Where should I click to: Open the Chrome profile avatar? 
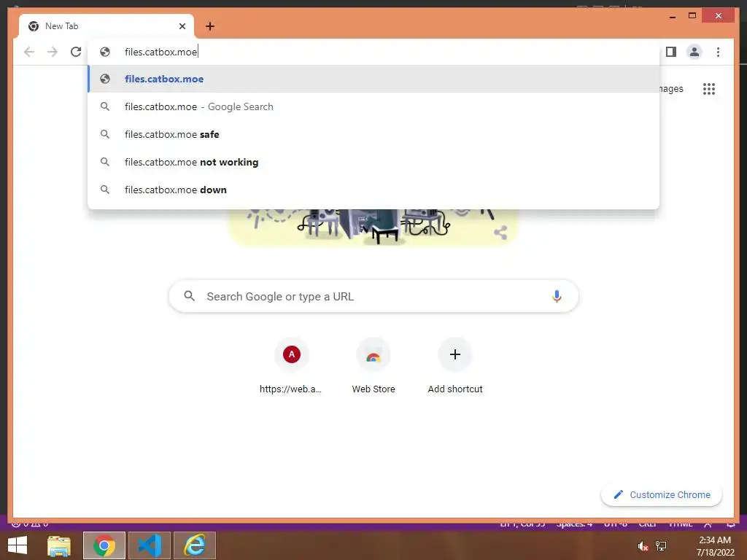[x=694, y=52]
